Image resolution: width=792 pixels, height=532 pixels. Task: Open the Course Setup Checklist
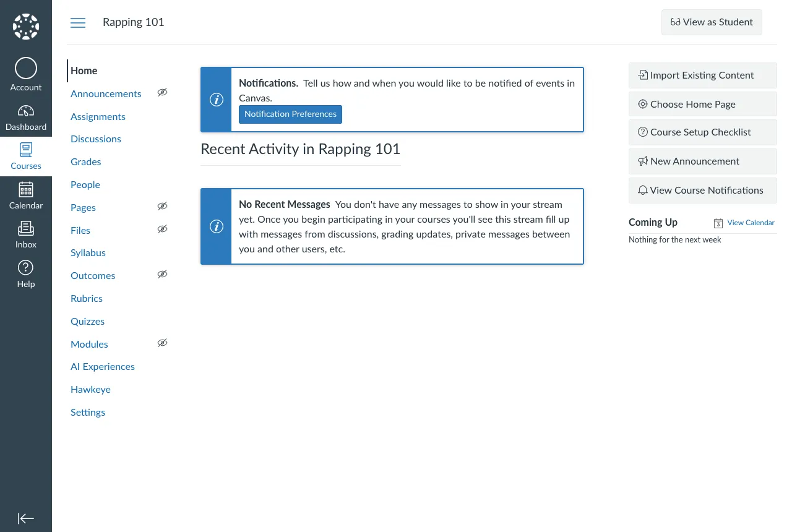(703, 132)
